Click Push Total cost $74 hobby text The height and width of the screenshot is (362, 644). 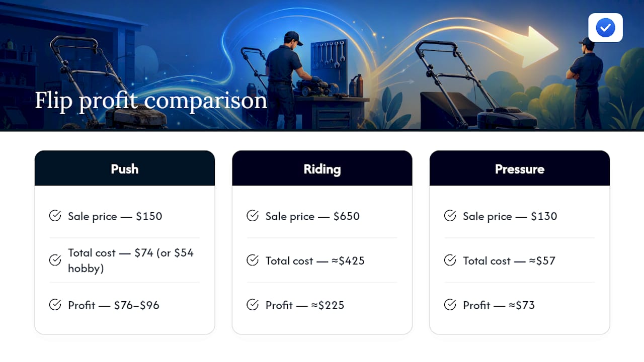(x=131, y=260)
